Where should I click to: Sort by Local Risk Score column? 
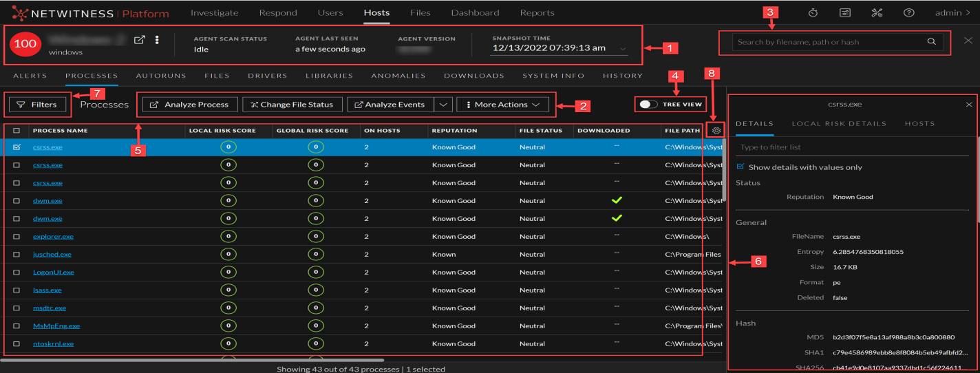coord(222,130)
